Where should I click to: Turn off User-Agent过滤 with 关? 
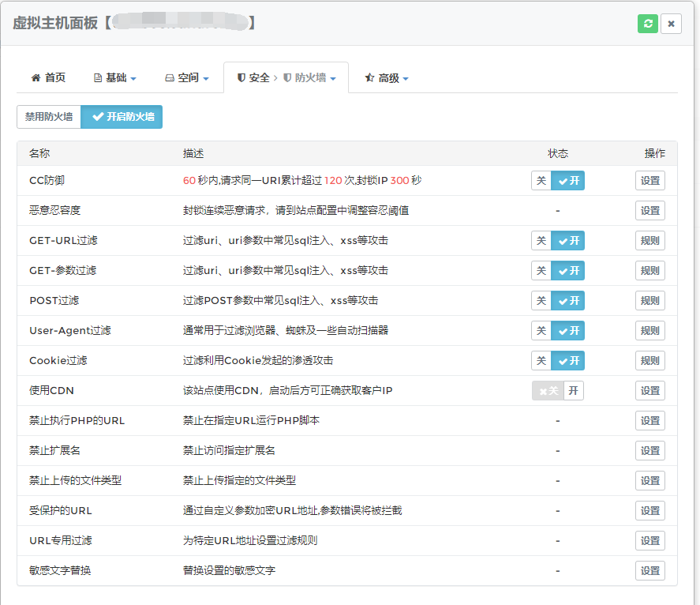[541, 330]
